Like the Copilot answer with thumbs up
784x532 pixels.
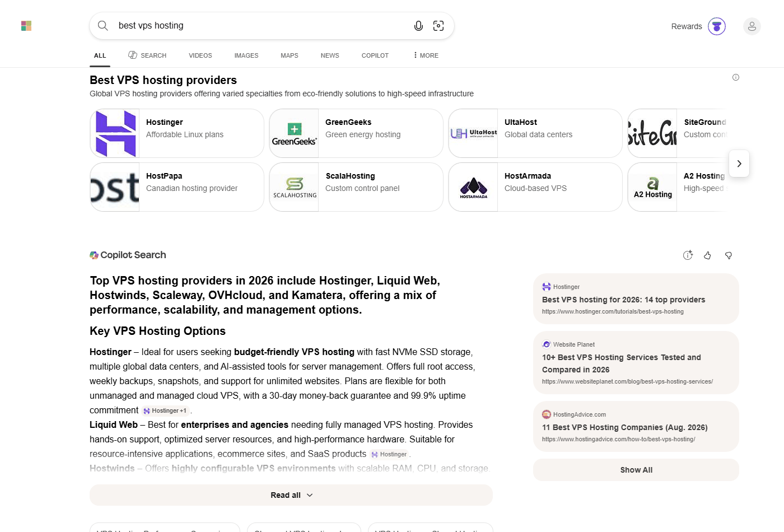pos(708,255)
